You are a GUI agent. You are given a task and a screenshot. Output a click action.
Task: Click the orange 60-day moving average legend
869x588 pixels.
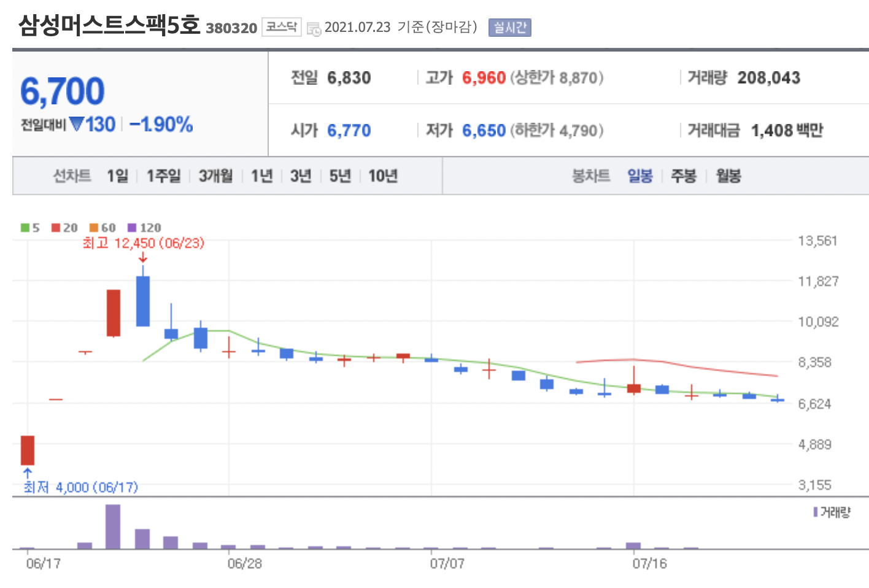point(102,228)
